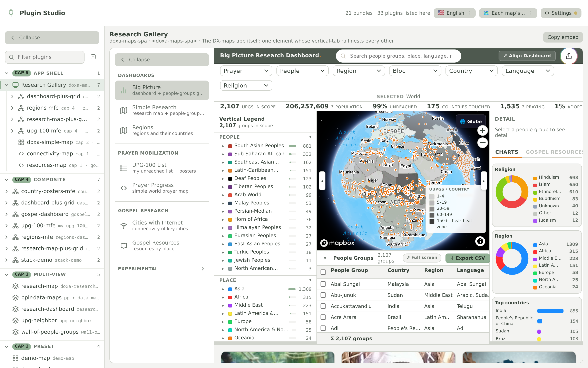Click the collapse-all icon beside Filter plugins
This screenshot has width=588, height=368.
[93, 57]
